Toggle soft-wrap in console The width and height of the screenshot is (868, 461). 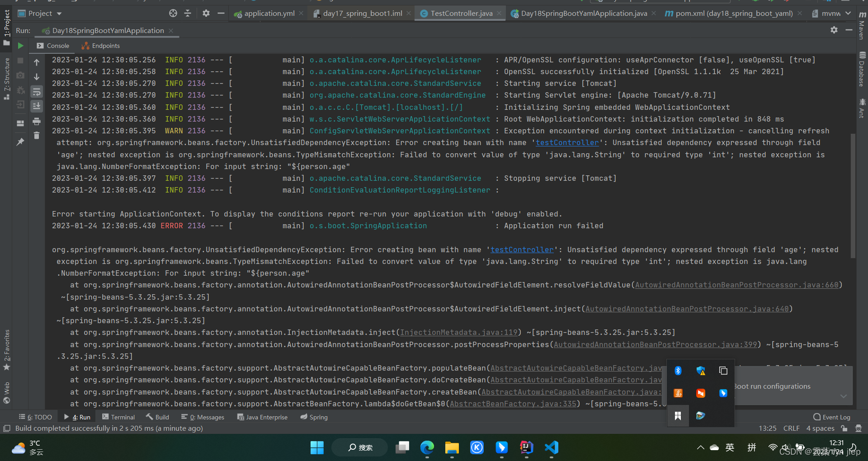pos(37,92)
